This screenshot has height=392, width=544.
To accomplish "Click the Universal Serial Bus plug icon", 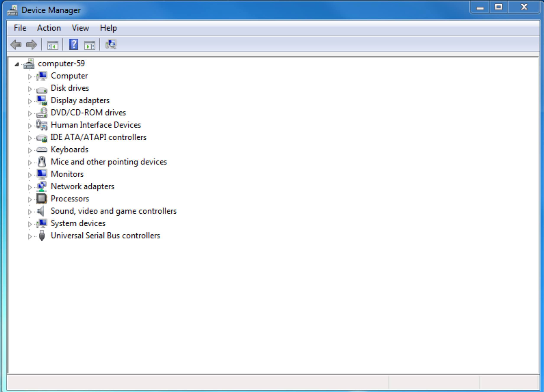I will pos(42,236).
